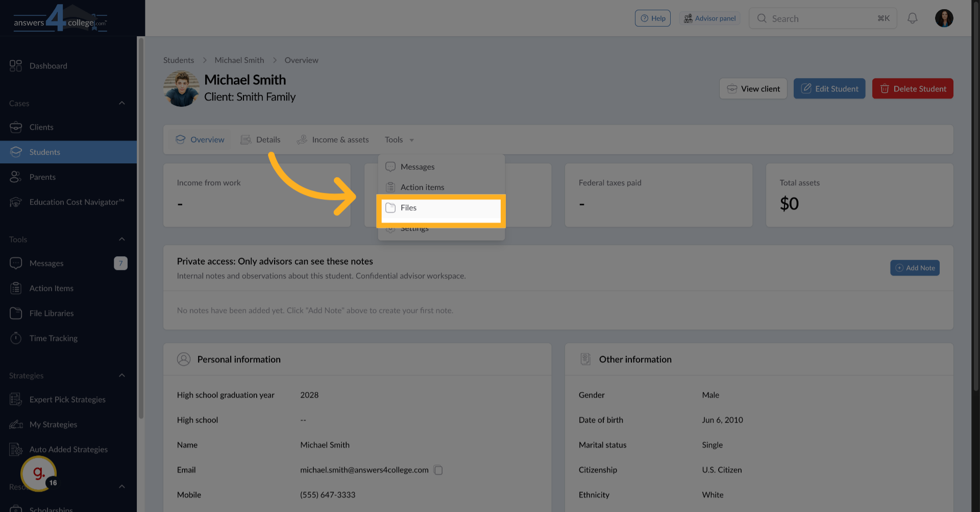This screenshot has height=512, width=980.
Task: Click the Delete Student button
Action: click(912, 88)
